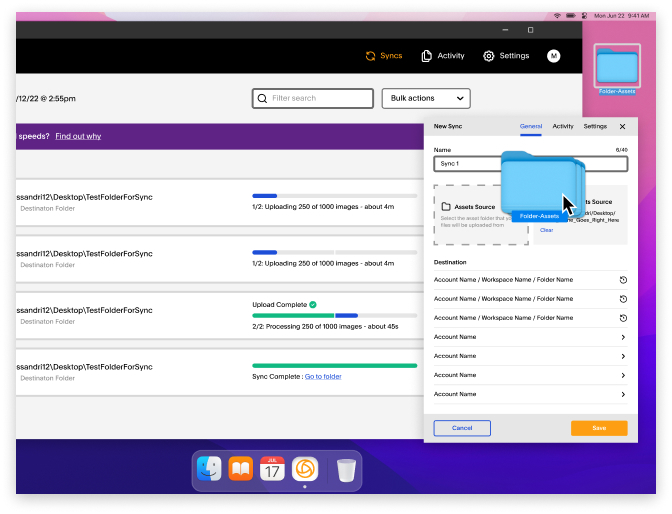Cancel the new sync

(x=462, y=428)
